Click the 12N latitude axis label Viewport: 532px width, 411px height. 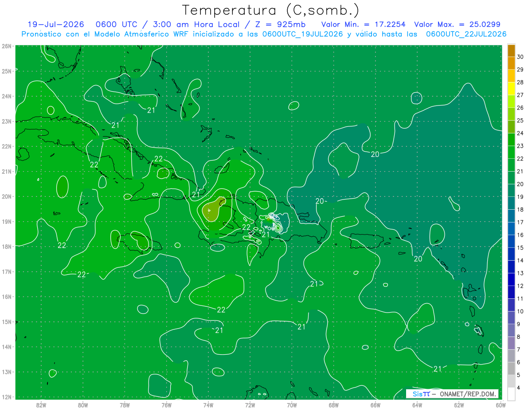pos(7,397)
